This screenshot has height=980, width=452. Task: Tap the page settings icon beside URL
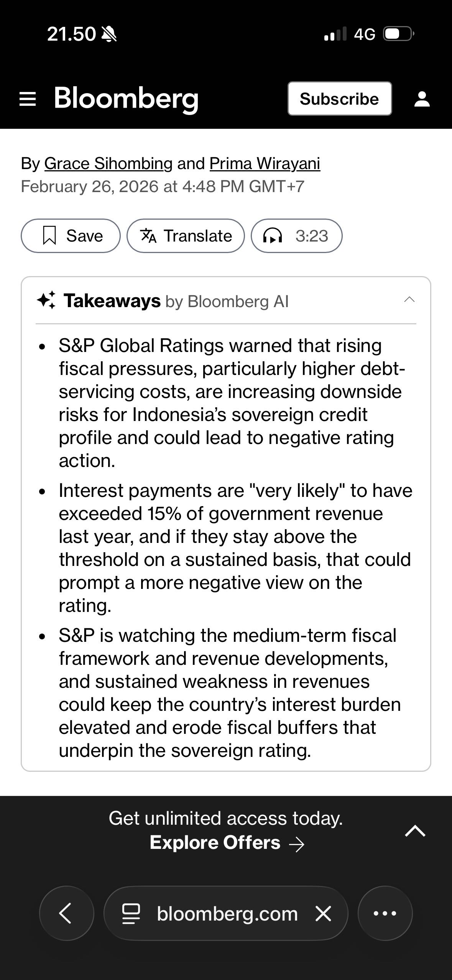pyautogui.click(x=131, y=914)
